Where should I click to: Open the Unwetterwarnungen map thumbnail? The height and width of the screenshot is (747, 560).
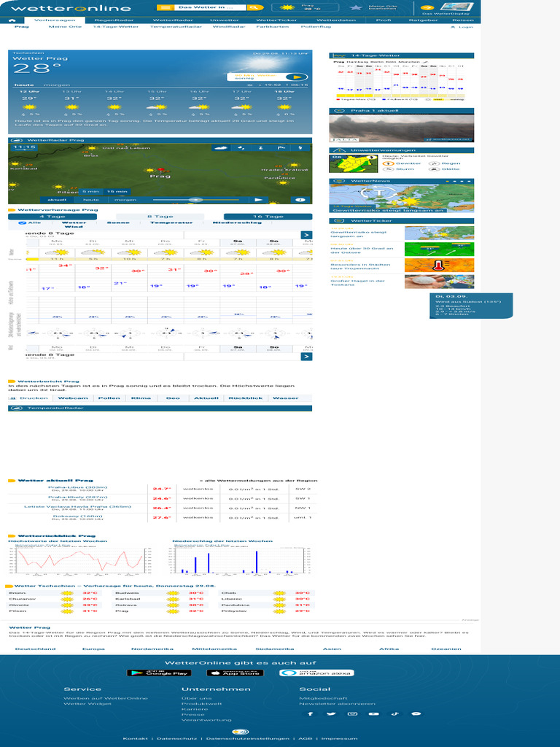tap(354, 163)
